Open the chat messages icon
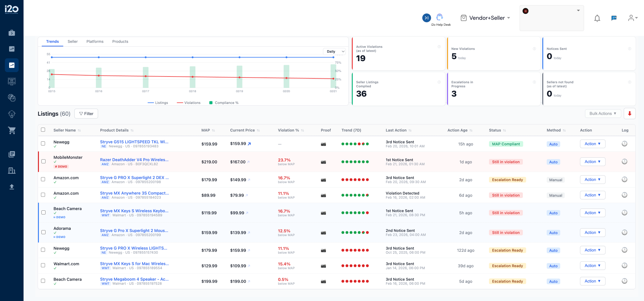The image size is (644, 301). pos(614,18)
